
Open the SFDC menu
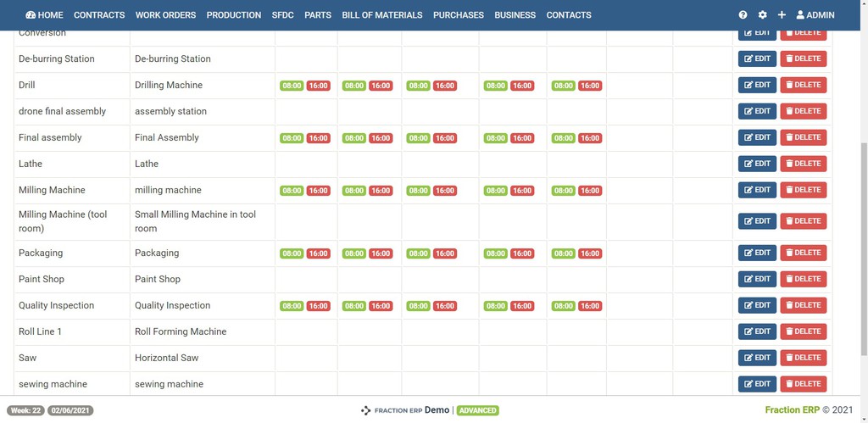coord(283,15)
